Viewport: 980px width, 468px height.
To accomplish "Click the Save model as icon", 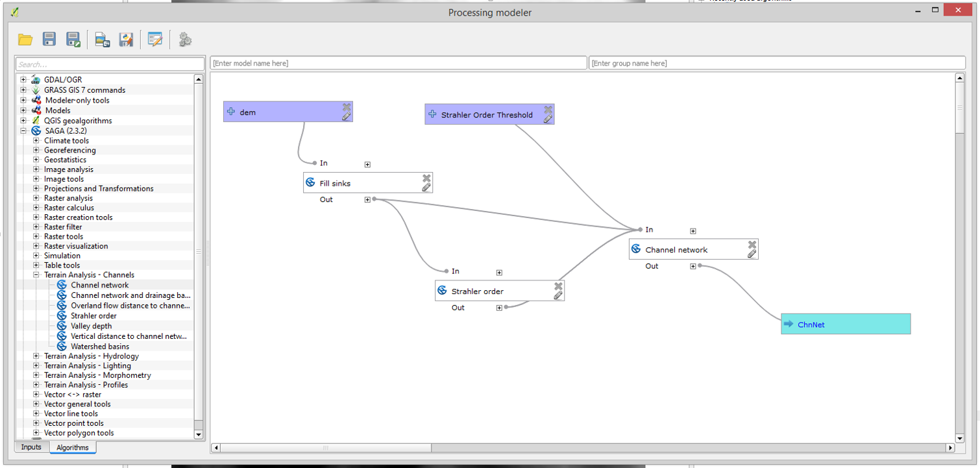I will 73,40.
